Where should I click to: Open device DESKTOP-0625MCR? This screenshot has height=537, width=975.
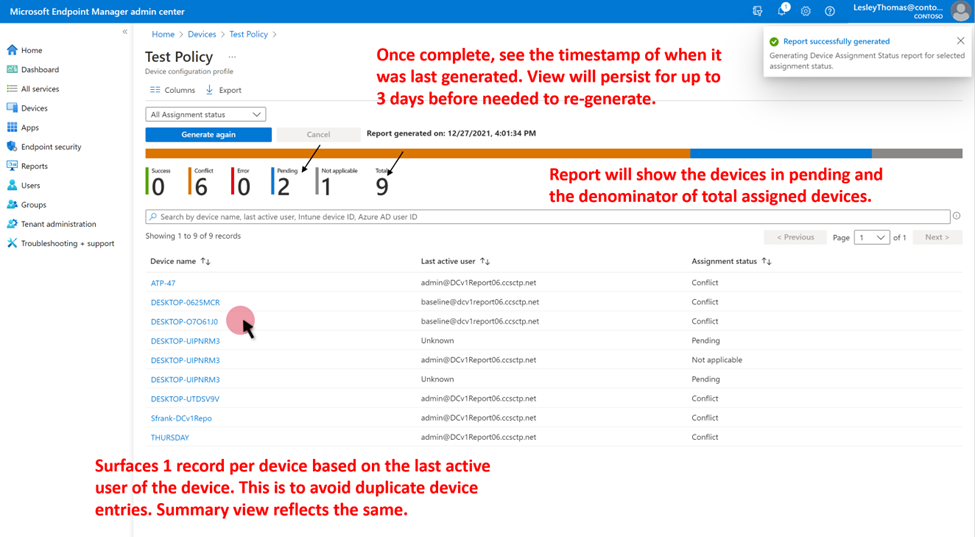click(185, 302)
